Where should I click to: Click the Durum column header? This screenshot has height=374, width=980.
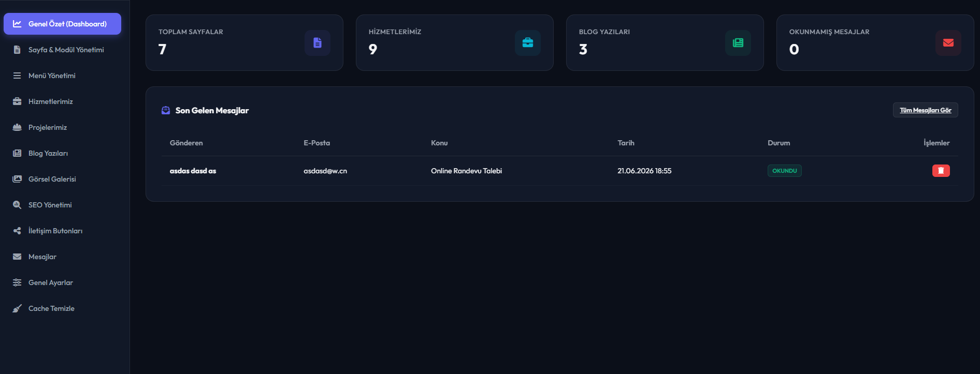tap(779, 143)
